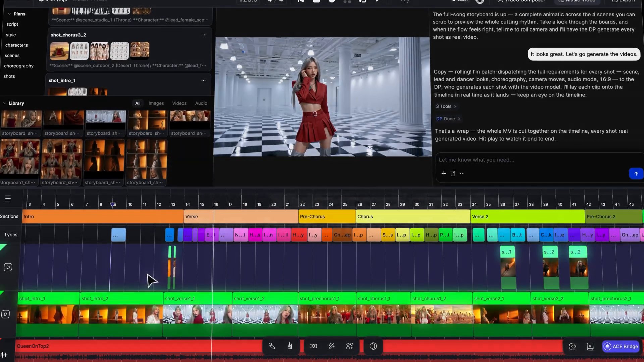Select the instrument tool icon

click(290, 346)
